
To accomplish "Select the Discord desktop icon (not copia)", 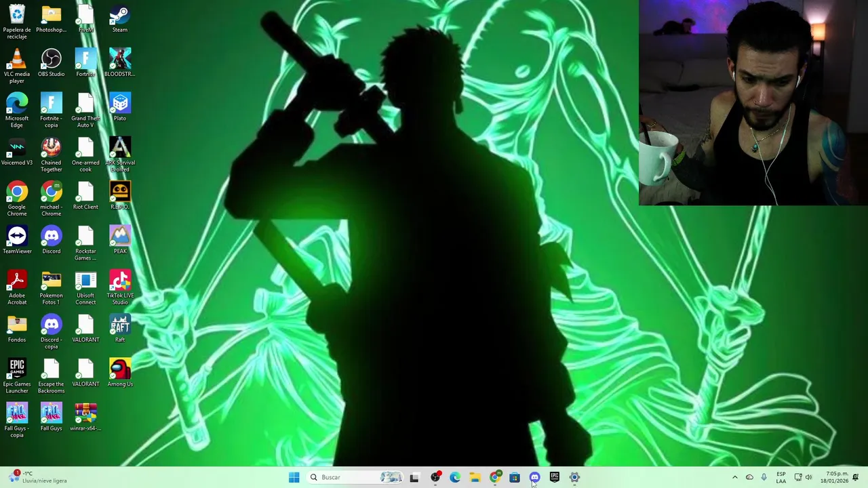I will [x=51, y=240].
